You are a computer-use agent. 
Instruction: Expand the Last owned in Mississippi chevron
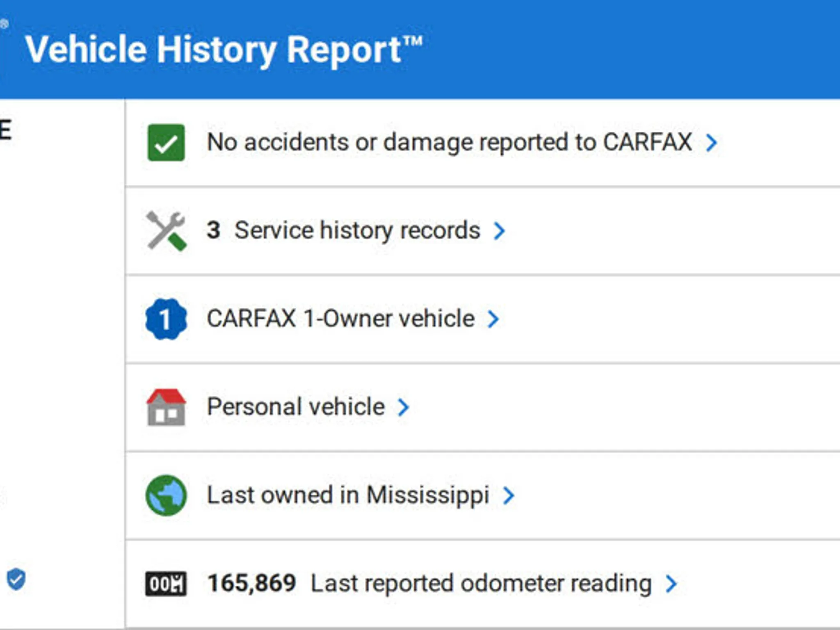click(x=509, y=495)
